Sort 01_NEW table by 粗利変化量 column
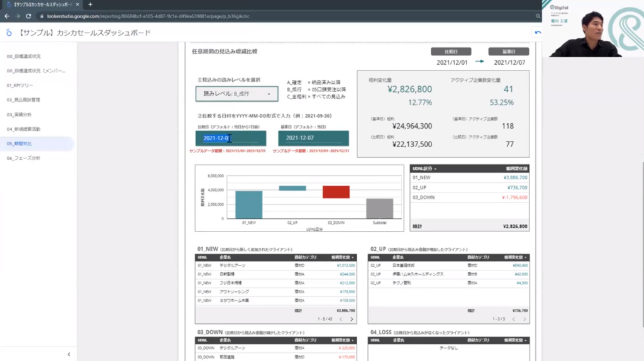The width and height of the screenshot is (644, 361). (342, 257)
